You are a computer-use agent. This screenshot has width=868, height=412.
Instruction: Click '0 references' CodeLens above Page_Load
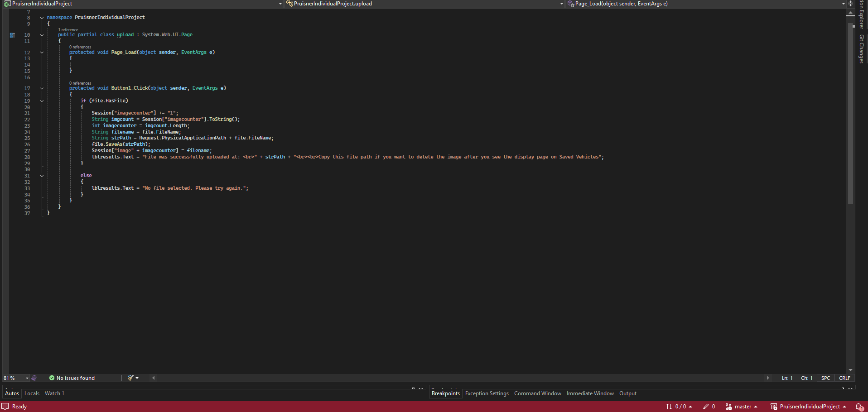tap(80, 47)
